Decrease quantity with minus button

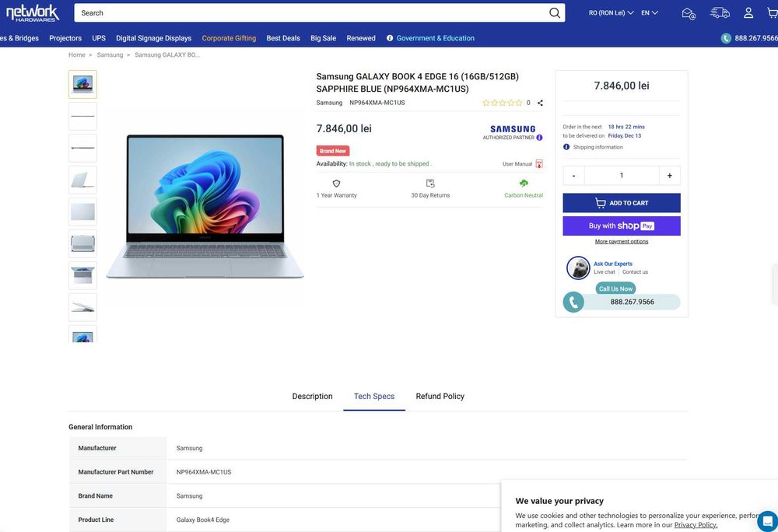click(573, 176)
